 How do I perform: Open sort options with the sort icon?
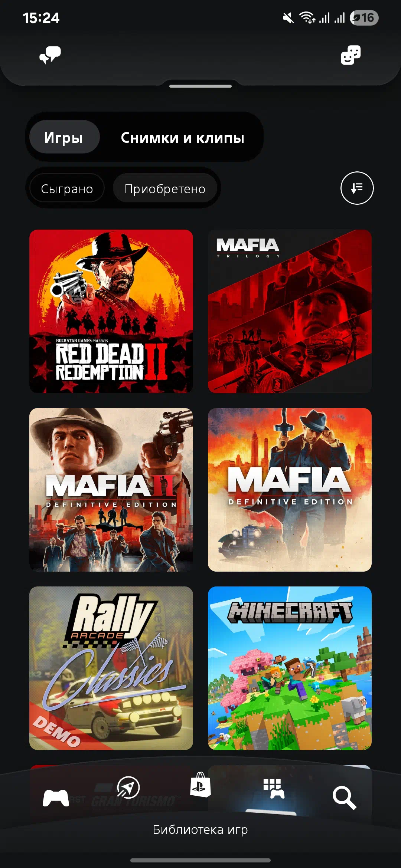(x=357, y=188)
